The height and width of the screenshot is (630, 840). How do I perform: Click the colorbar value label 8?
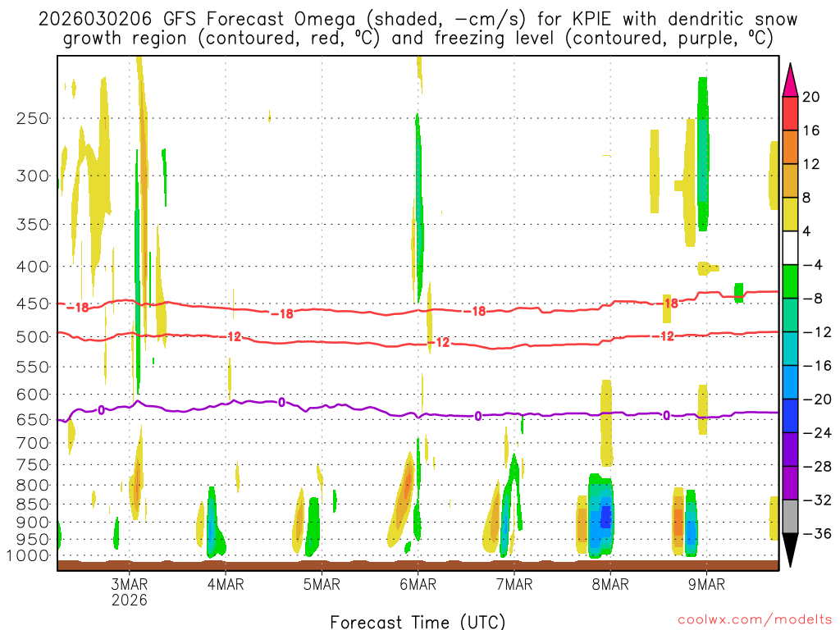pos(807,198)
